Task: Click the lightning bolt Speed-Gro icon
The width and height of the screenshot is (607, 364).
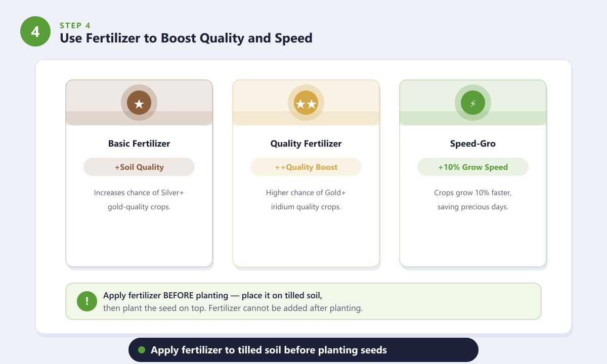Action: [473, 103]
